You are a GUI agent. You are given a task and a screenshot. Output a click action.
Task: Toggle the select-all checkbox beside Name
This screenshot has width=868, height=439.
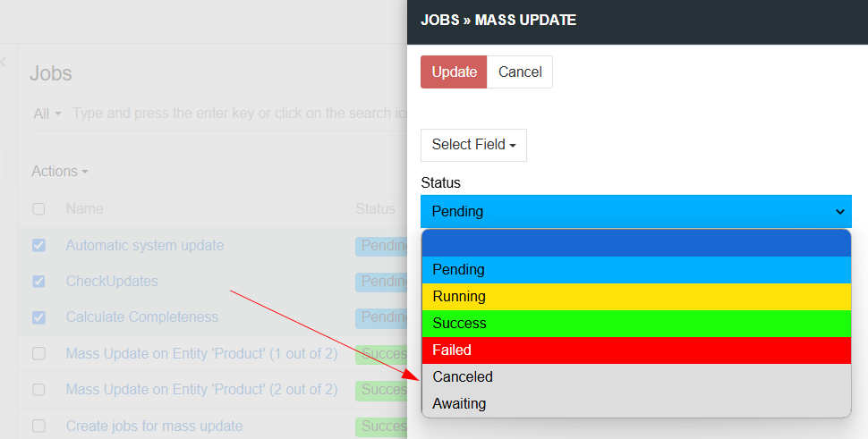(x=38, y=209)
